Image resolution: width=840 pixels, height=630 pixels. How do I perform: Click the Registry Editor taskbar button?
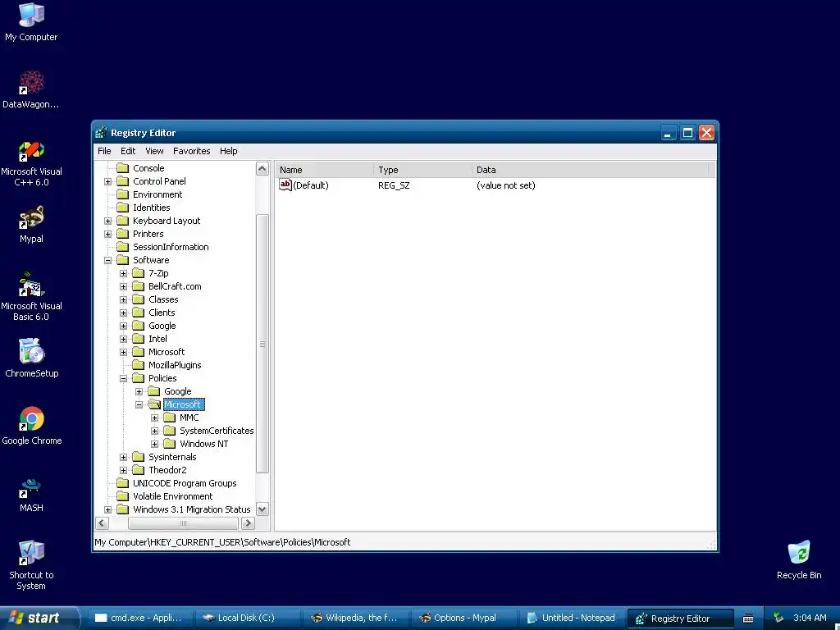pos(679,619)
